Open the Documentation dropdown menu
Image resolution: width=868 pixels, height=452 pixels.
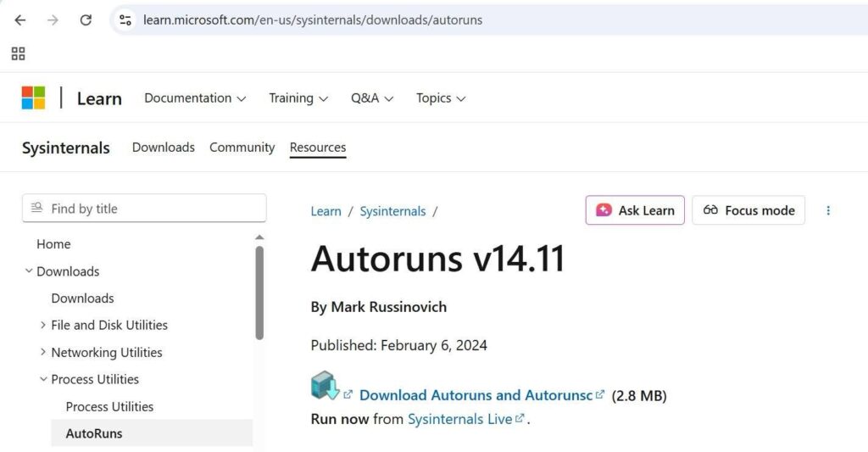(195, 98)
